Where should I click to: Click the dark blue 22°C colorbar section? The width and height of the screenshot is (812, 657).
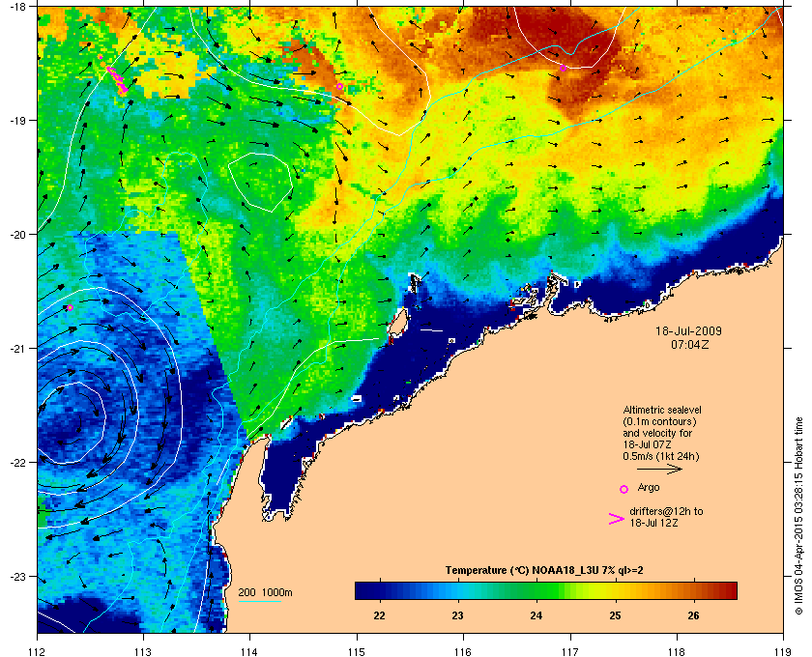(380, 590)
